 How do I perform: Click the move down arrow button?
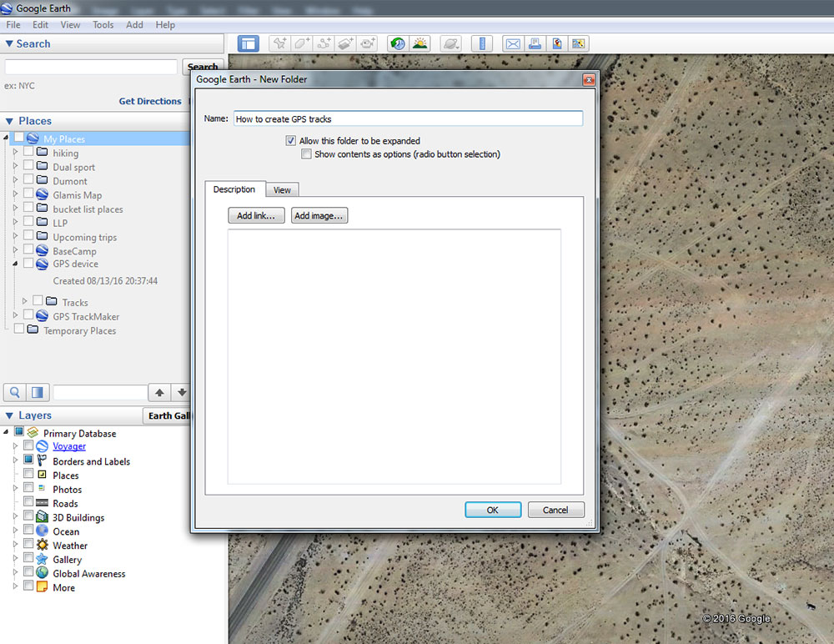181,392
